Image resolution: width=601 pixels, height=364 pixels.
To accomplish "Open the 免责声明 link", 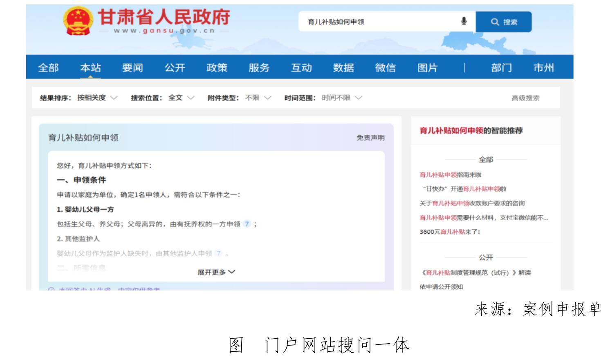I will coord(370,138).
